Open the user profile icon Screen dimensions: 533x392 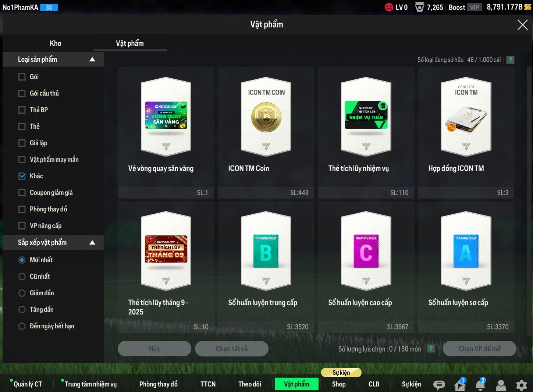tap(501, 385)
